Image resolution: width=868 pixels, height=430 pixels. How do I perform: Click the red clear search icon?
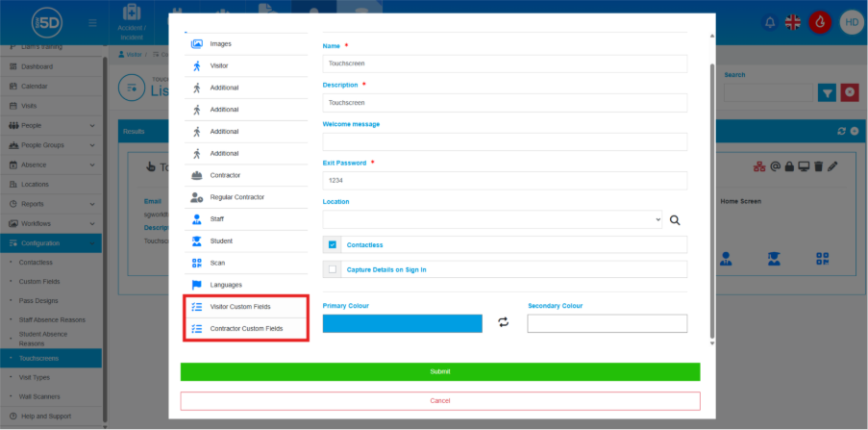point(850,93)
